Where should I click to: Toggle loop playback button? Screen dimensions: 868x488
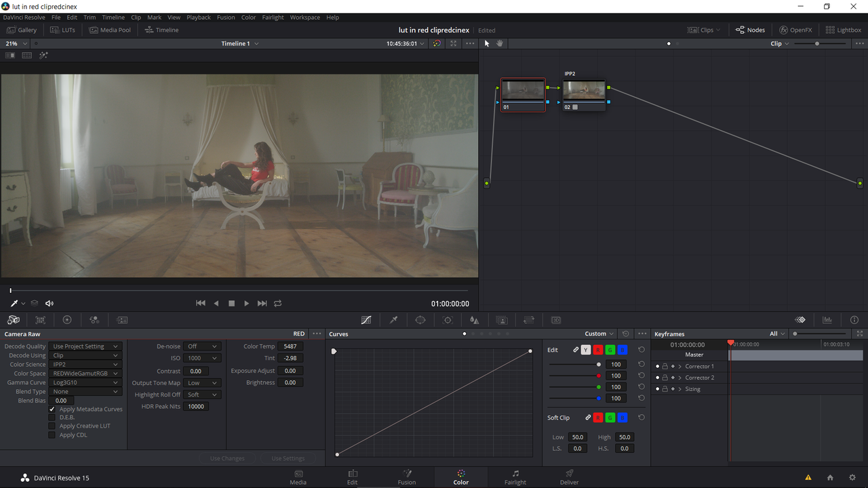277,304
